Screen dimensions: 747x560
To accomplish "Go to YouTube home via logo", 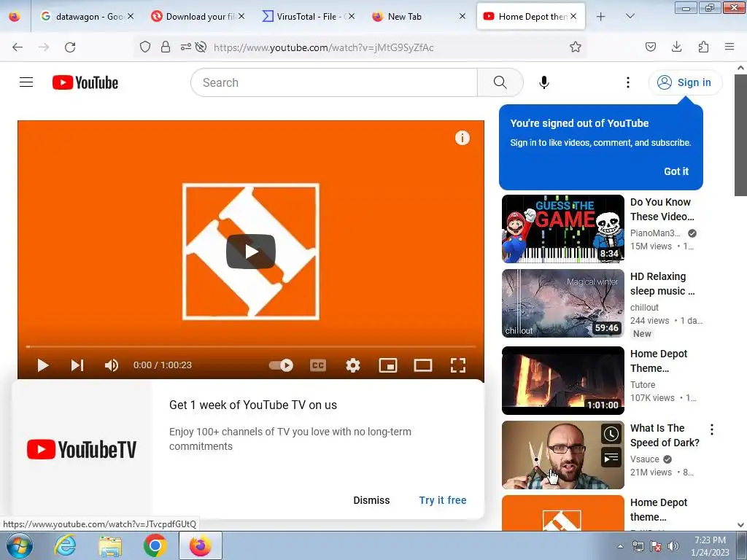I will (85, 82).
